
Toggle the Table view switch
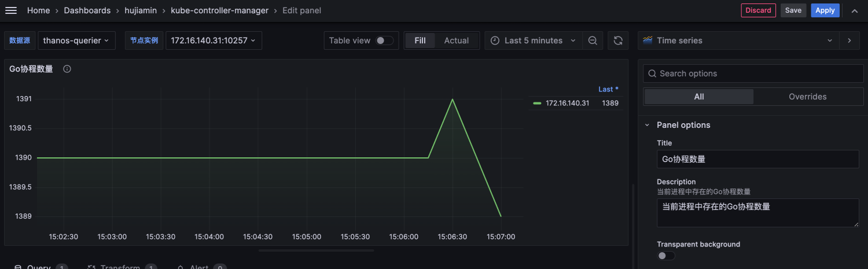point(384,40)
